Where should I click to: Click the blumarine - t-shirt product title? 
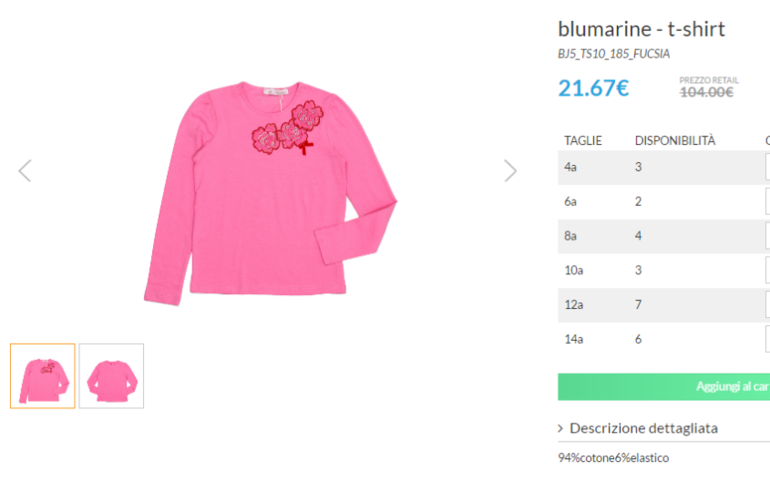[641, 28]
